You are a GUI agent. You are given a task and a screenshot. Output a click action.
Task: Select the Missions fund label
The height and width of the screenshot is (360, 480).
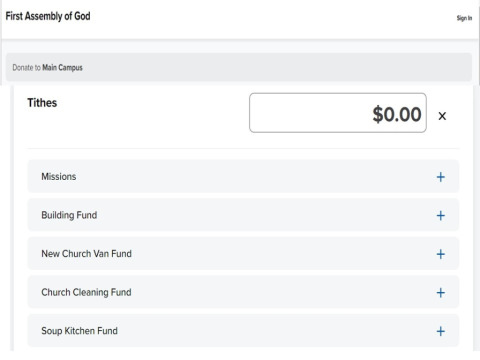coord(59,176)
